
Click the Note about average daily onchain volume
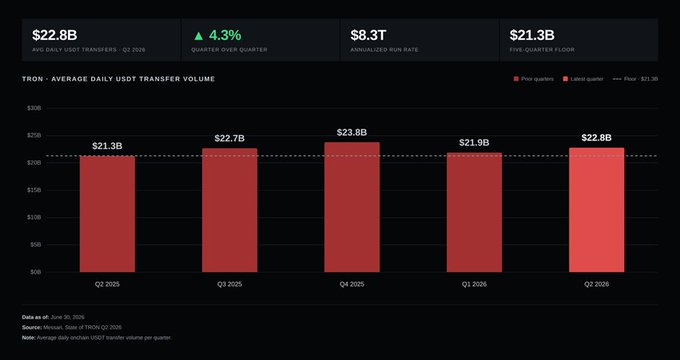pos(97,337)
